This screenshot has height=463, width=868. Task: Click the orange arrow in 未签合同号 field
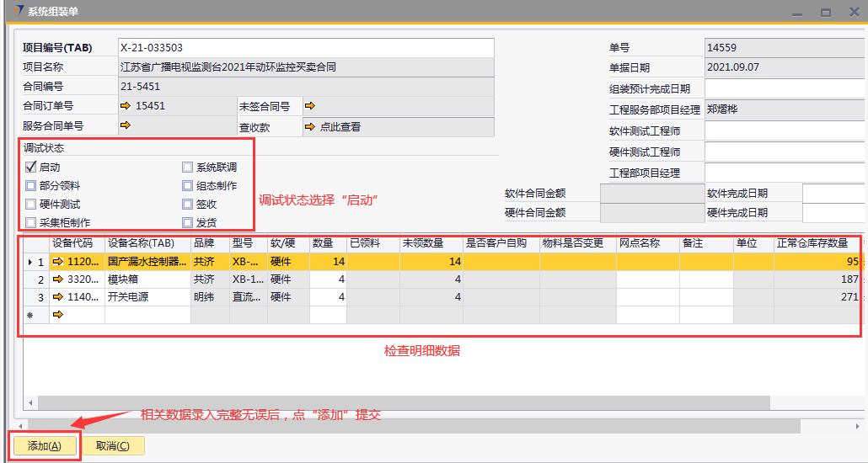[309, 106]
